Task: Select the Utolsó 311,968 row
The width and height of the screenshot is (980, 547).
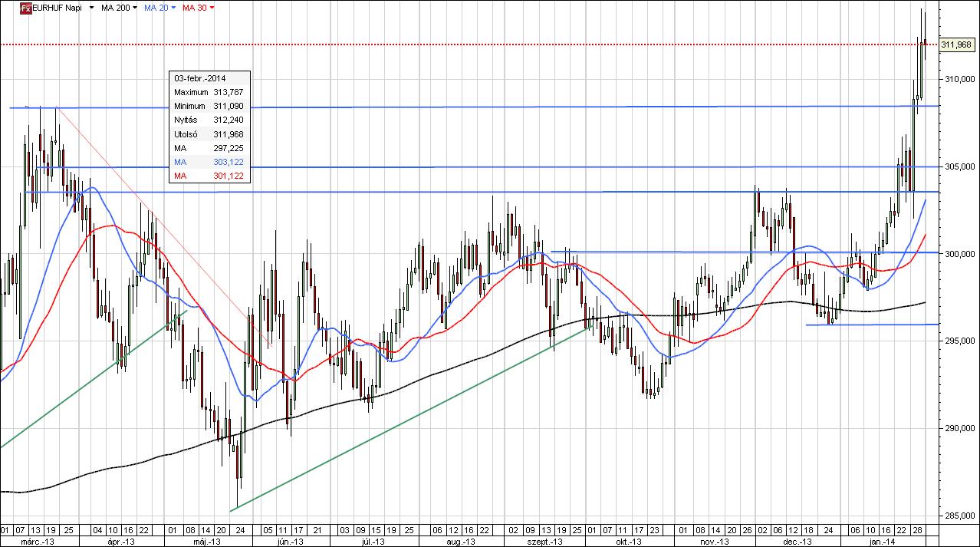Action: tap(209, 134)
